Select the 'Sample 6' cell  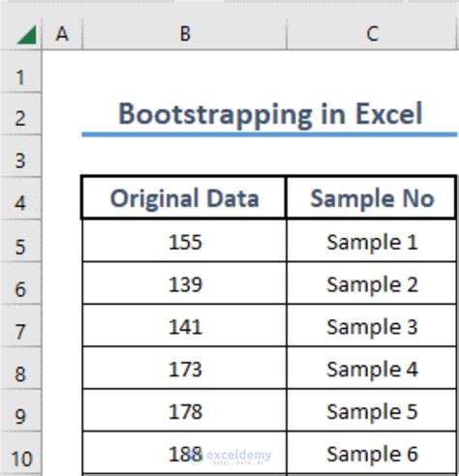(372, 453)
